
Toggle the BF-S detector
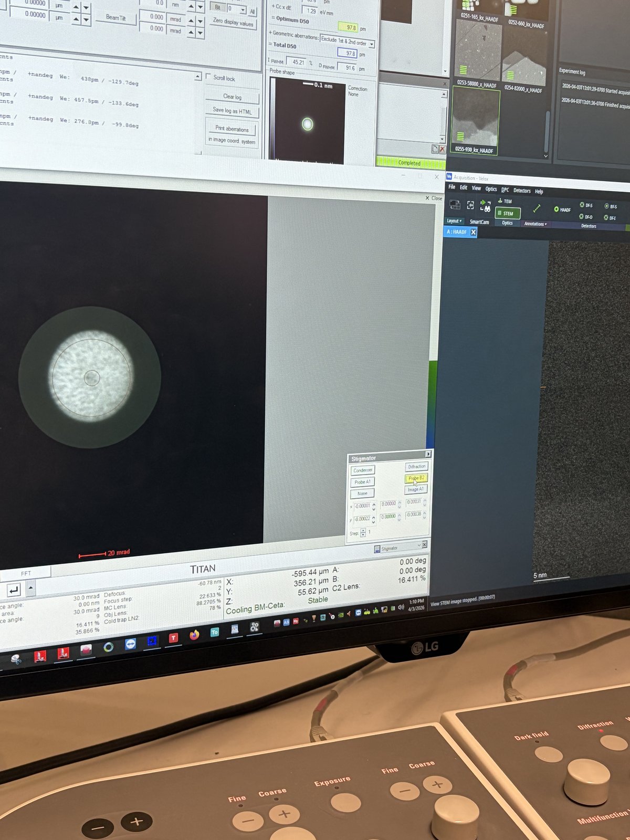611,206
